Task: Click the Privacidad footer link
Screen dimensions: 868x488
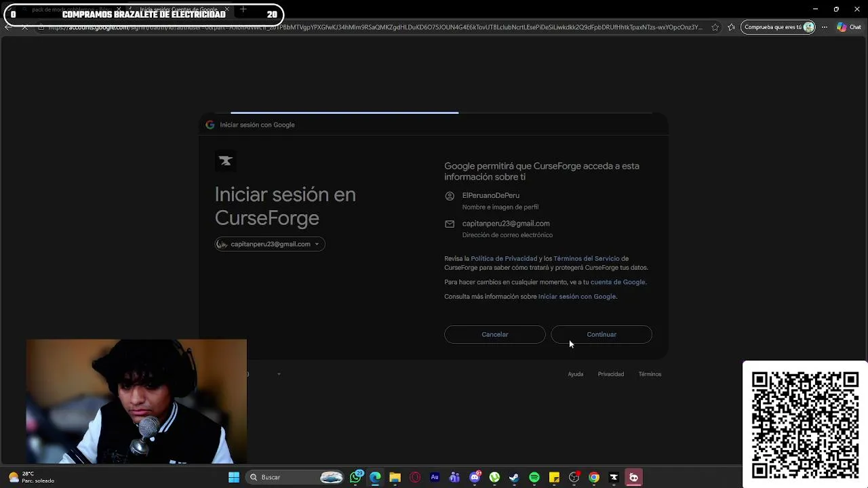Action: pyautogui.click(x=611, y=374)
